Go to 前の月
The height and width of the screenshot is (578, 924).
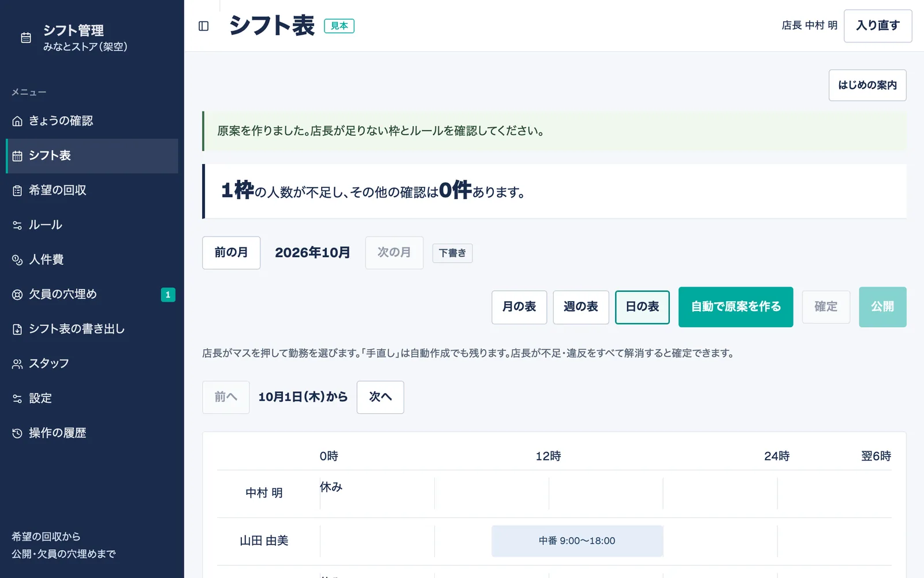click(231, 253)
